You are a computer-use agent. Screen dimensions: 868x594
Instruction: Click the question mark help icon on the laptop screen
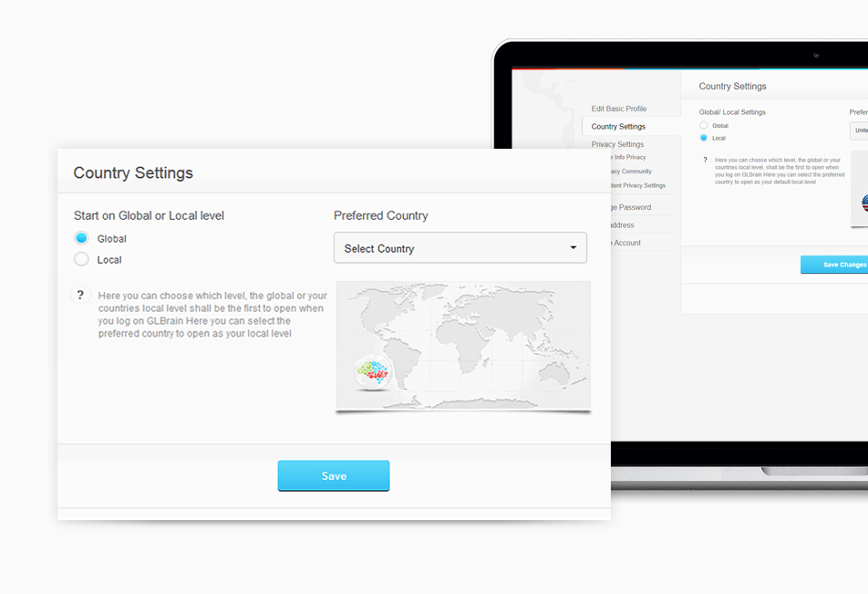pyautogui.click(x=704, y=160)
